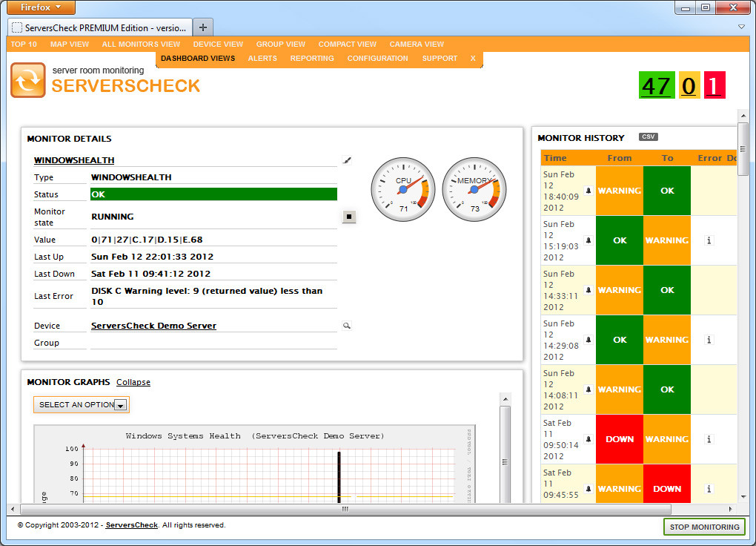This screenshot has width=756, height=546.
Task: Click the Monitor Graphs scrollbar up arrow
Action: coord(505,399)
